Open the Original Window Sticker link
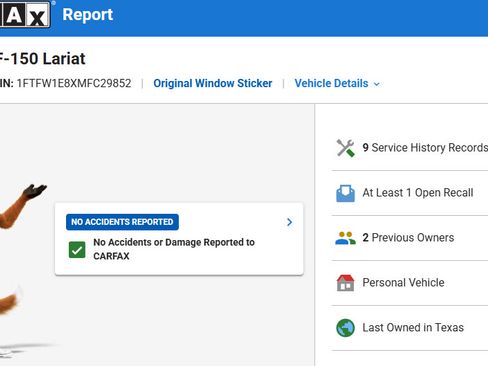Viewport: 488px width, 366px height. [x=213, y=83]
